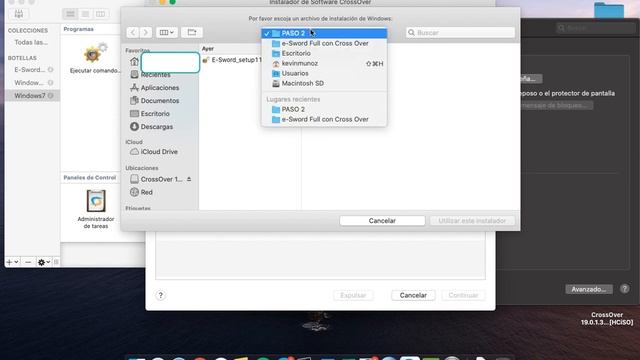Viewport: 640px width, 360px height.
Task: Cancel the file chooser dialog
Action: pos(382,221)
